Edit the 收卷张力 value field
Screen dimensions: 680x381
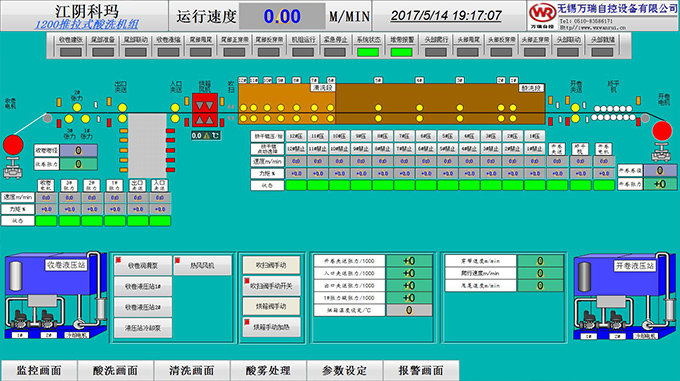(x=78, y=164)
